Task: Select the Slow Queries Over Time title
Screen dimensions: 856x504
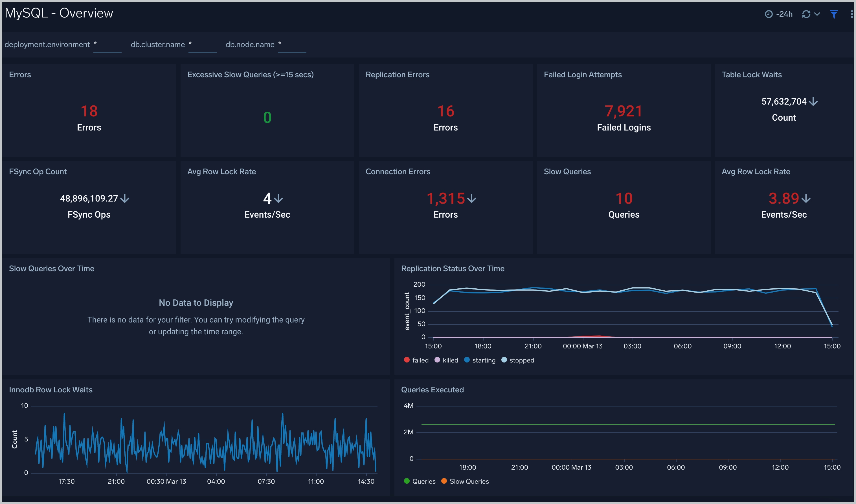Action: click(x=52, y=269)
